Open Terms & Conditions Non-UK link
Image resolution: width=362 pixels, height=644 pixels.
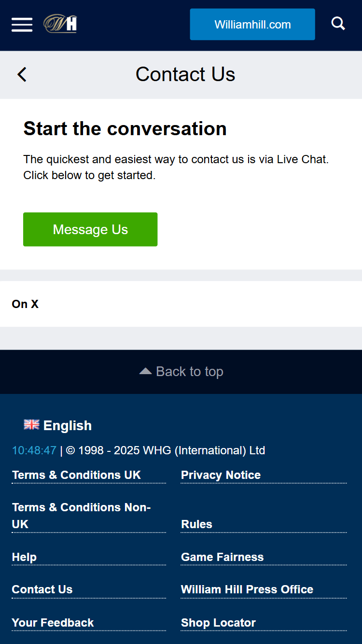point(81,516)
